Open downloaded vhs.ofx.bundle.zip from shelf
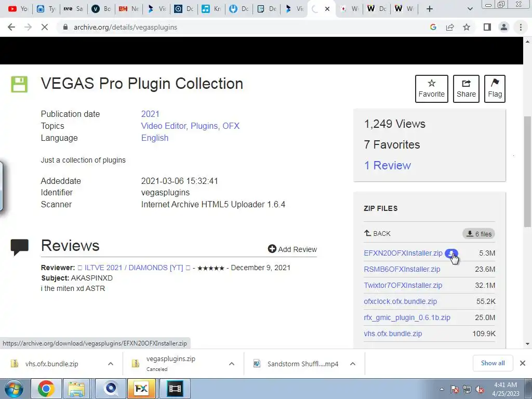The image size is (532, 399). (x=51, y=364)
